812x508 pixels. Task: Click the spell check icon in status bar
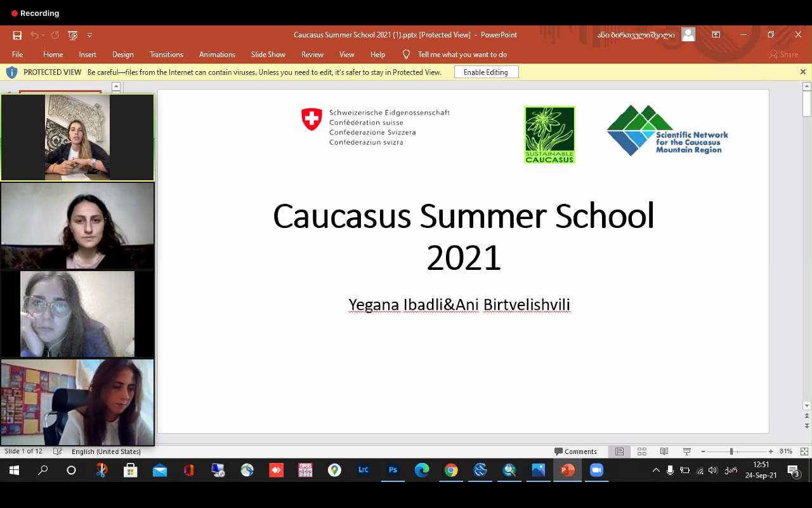point(58,451)
